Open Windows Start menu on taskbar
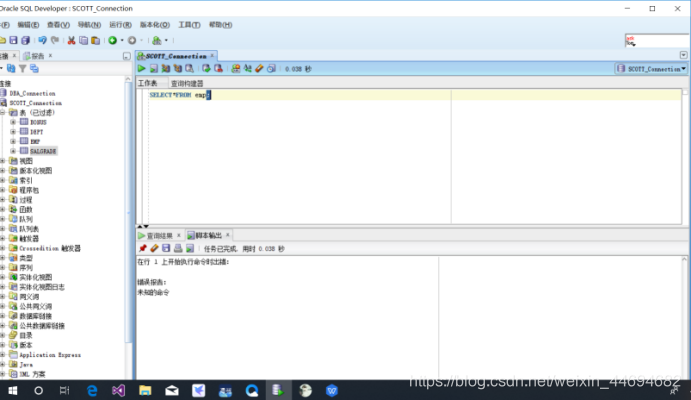Image resolution: width=691 pixels, height=400 pixels. (12, 390)
